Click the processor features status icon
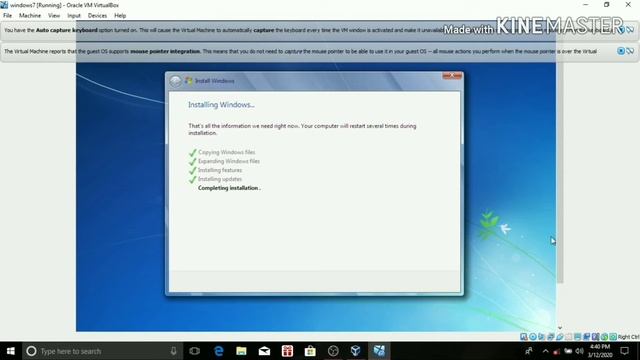Screen dimensions: 640x360 595,337
